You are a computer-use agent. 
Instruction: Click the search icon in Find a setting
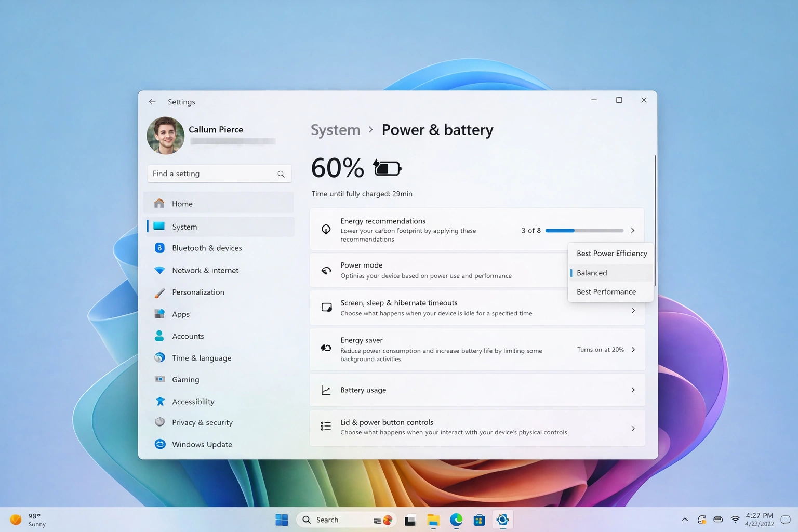[281, 174]
